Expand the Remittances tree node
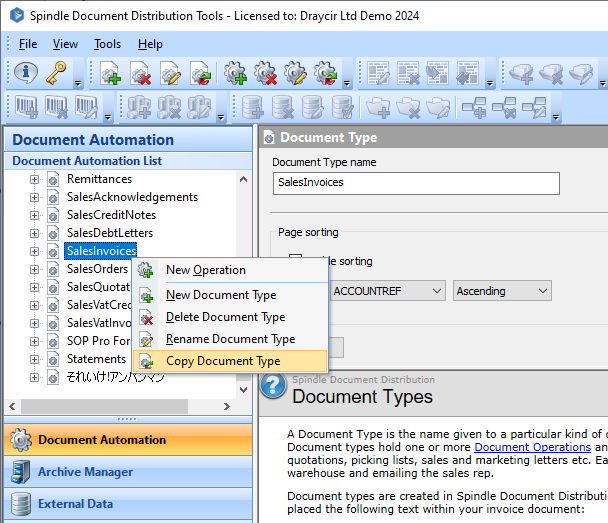Image resolution: width=608 pixels, height=523 pixels. pos(34,179)
